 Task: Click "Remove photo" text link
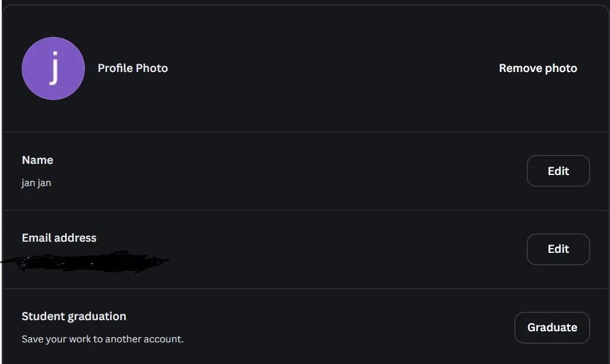coord(538,68)
